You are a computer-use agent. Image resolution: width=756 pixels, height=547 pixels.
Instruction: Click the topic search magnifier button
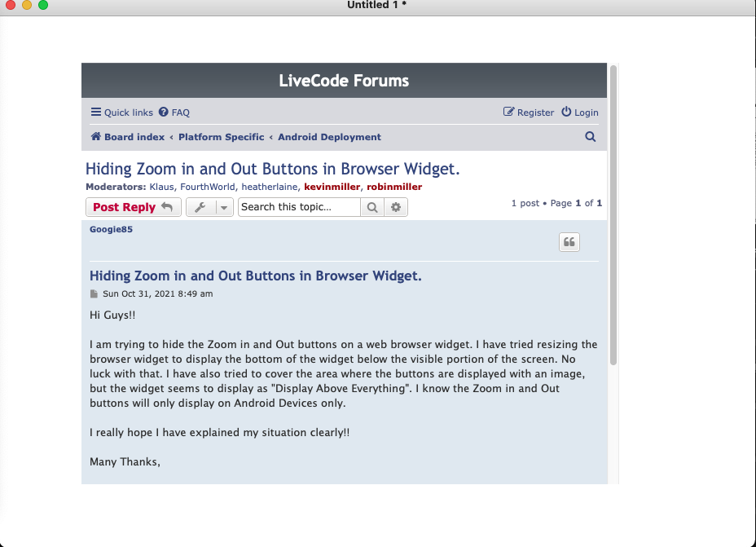372,207
